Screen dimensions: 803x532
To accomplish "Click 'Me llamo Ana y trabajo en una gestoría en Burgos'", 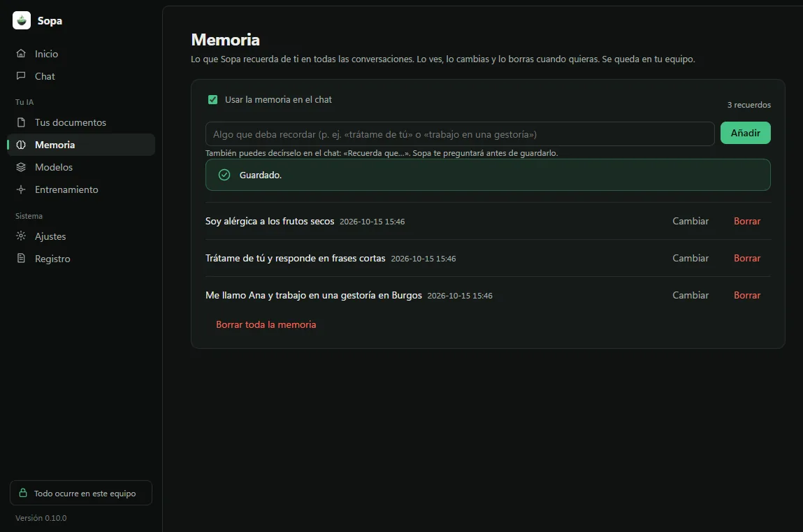I will click(313, 296).
